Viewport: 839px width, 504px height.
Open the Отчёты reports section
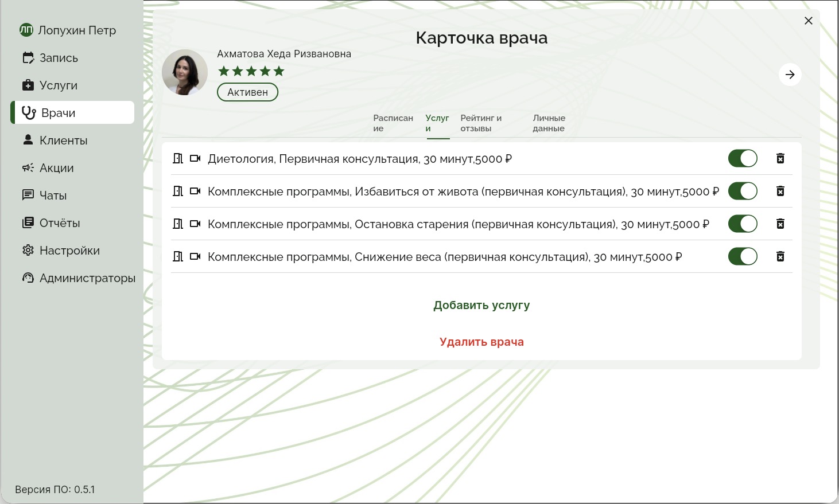[60, 223]
